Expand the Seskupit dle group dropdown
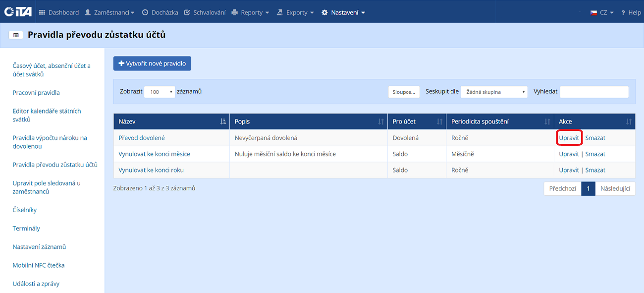Image resolution: width=644 pixels, height=293 pixels. pos(494,92)
